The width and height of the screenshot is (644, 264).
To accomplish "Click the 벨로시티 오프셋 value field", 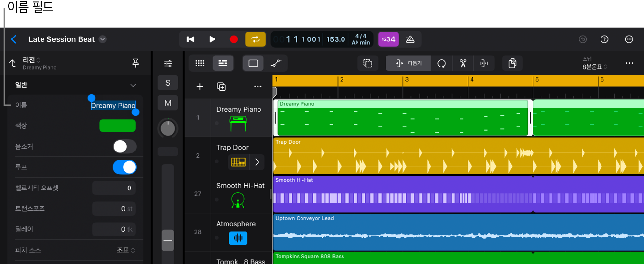I will click(x=114, y=188).
